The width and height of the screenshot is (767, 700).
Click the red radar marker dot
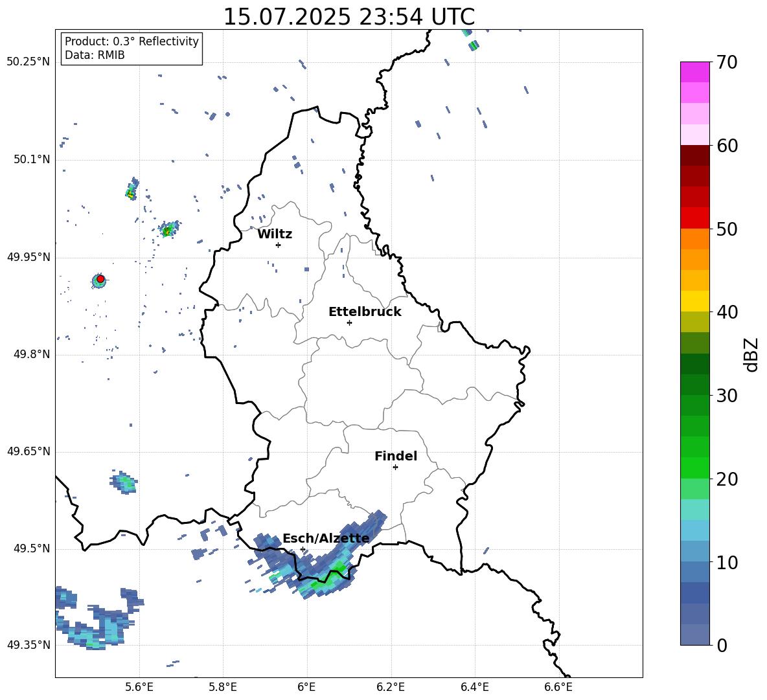coord(100,279)
